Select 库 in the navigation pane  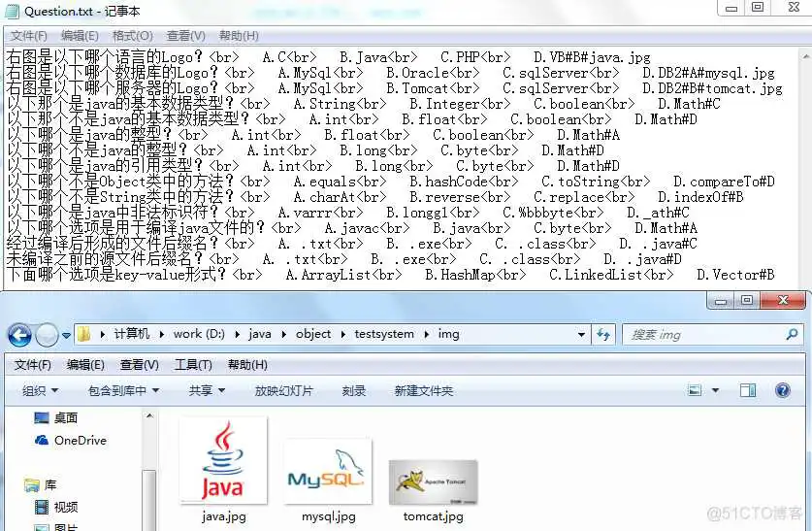click(41, 485)
